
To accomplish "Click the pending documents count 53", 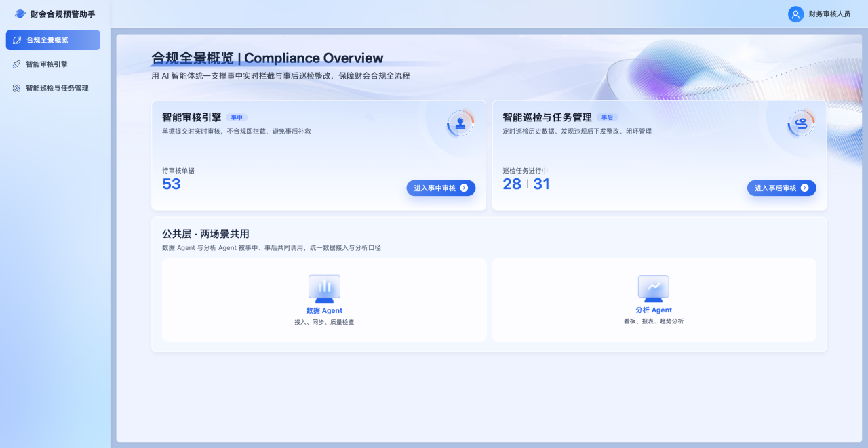I will coord(172,184).
